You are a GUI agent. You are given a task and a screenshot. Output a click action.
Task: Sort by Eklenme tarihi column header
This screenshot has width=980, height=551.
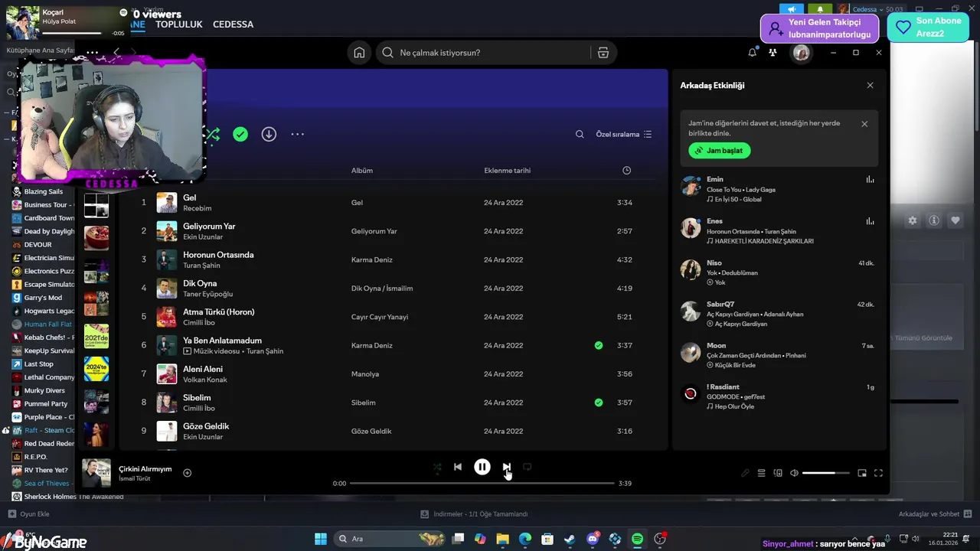point(507,171)
